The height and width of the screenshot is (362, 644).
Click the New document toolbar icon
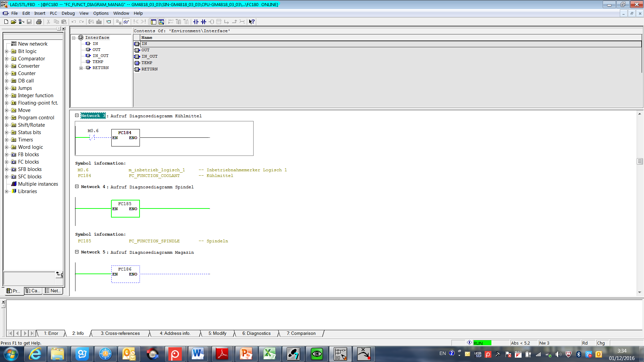tap(6, 22)
